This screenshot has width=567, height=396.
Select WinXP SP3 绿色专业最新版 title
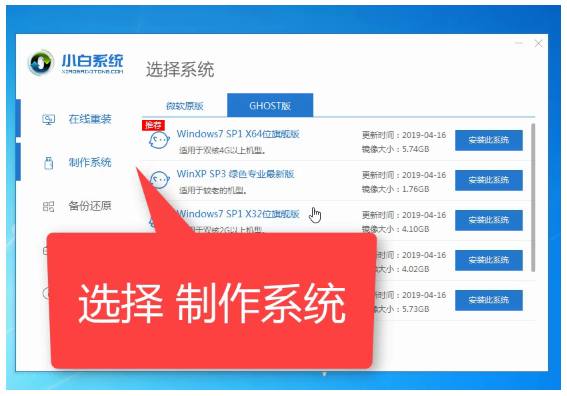[235, 174]
